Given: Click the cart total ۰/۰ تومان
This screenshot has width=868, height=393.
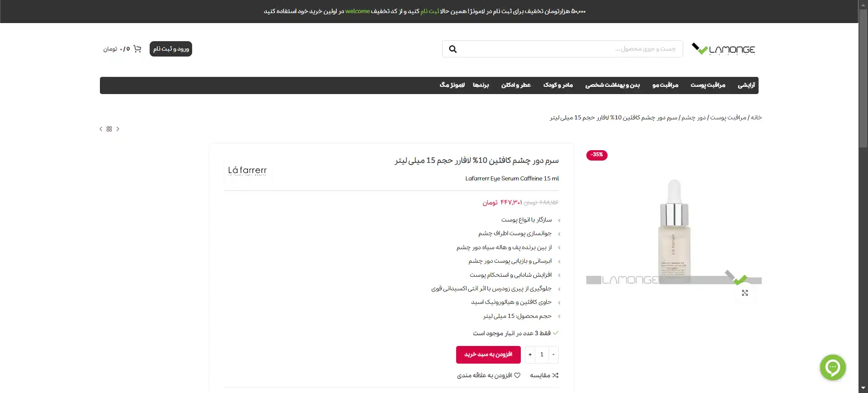Looking at the screenshot, I should pos(117,49).
